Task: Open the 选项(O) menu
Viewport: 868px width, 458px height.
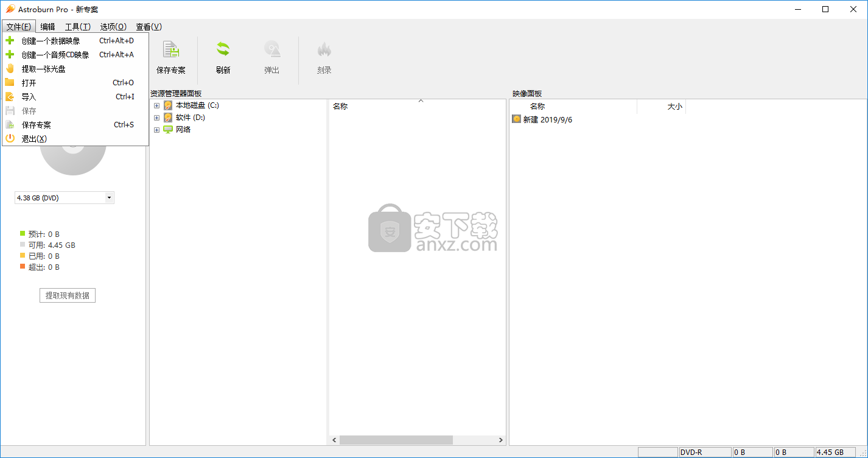Action: click(113, 27)
